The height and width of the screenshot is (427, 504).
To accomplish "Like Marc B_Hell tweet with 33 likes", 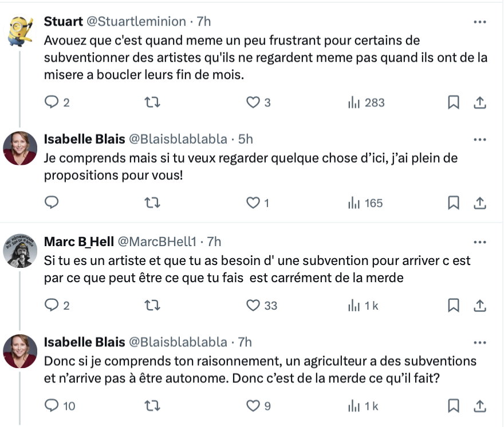I will (x=261, y=305).
